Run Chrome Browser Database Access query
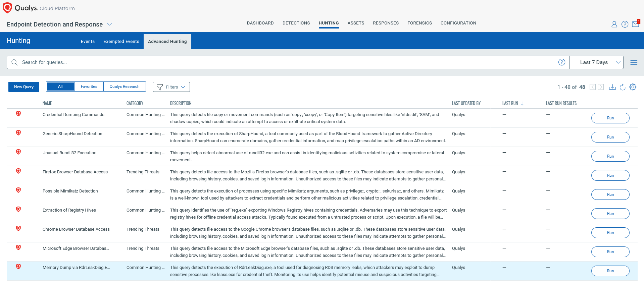The image size is (644, 281). [x=610, y=233]
